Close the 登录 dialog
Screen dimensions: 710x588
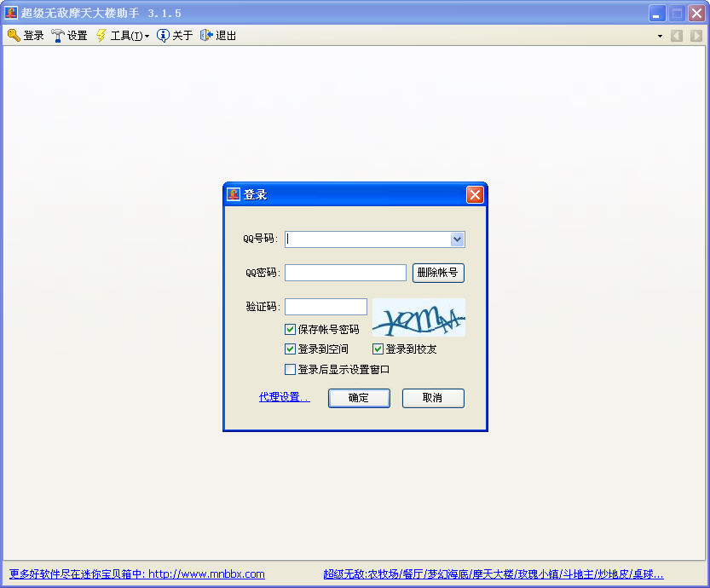475,194
